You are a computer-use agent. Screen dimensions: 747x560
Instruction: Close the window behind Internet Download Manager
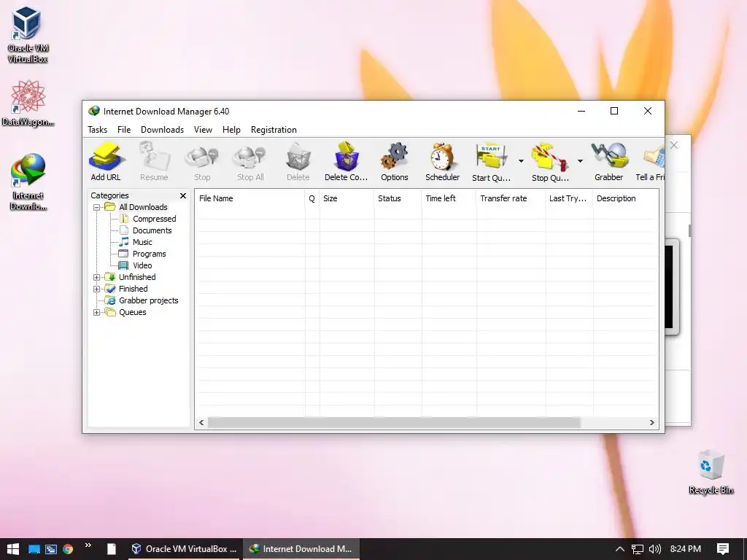pyautogui.click(x=674, y=145)
